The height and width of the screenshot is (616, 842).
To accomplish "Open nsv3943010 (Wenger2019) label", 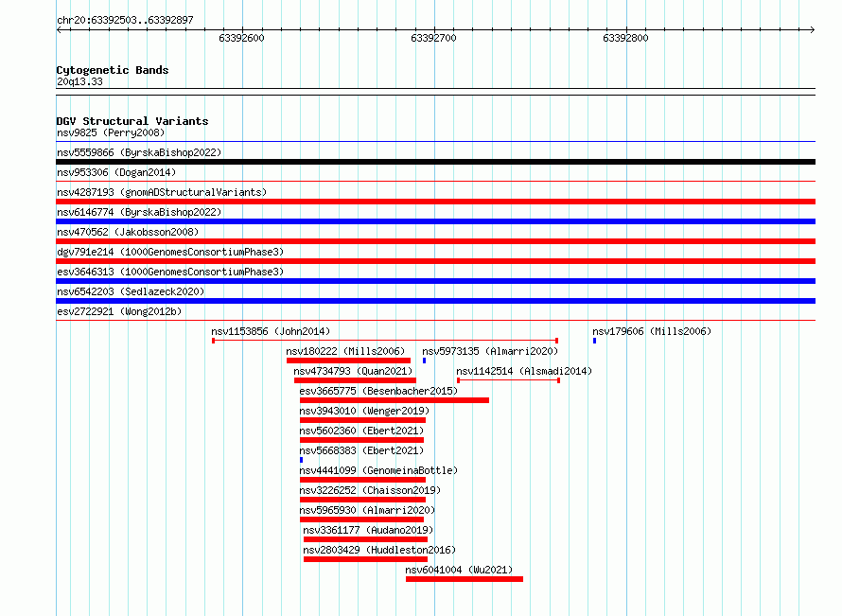I will tap(364, 411).
